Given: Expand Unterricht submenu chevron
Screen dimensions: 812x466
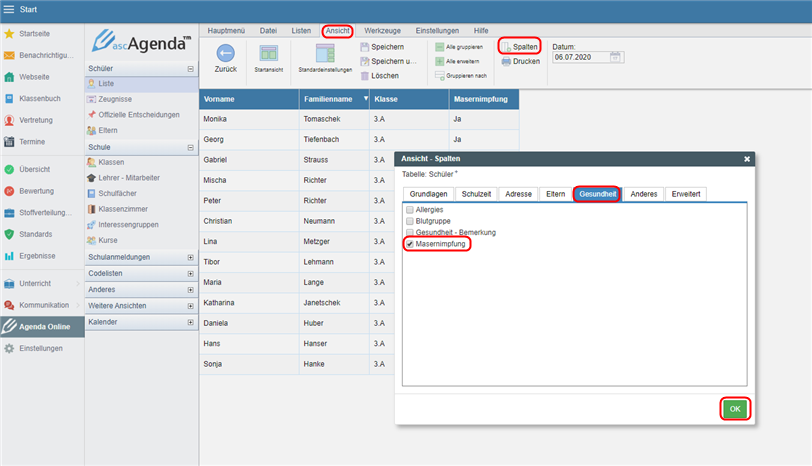Looking at the screenshot, I should pos(78,284).
